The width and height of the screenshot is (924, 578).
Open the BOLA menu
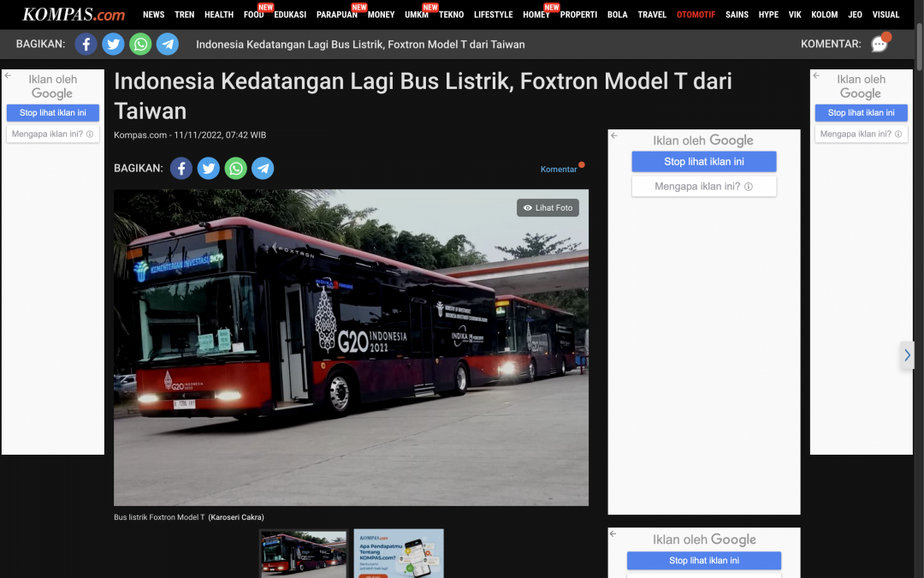[618, 15]
